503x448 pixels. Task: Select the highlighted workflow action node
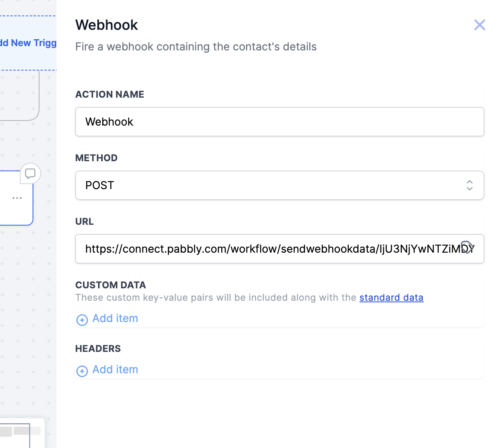[16, 198]
